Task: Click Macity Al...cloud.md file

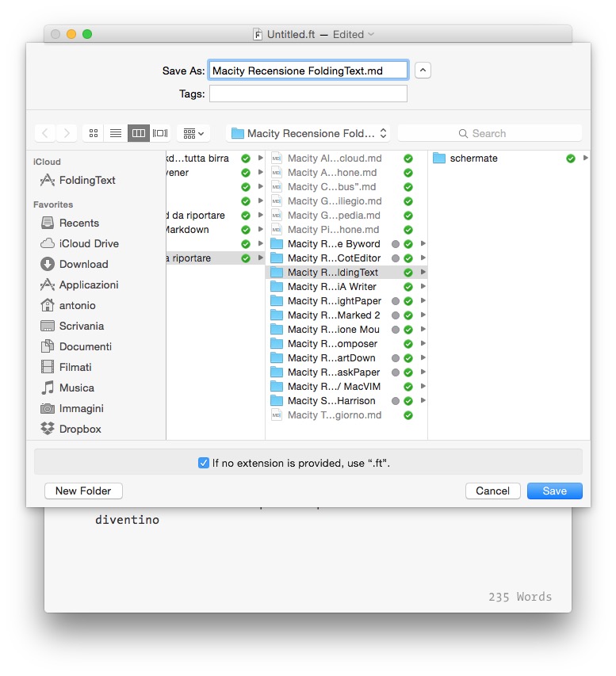Action: tap(346, 158)
